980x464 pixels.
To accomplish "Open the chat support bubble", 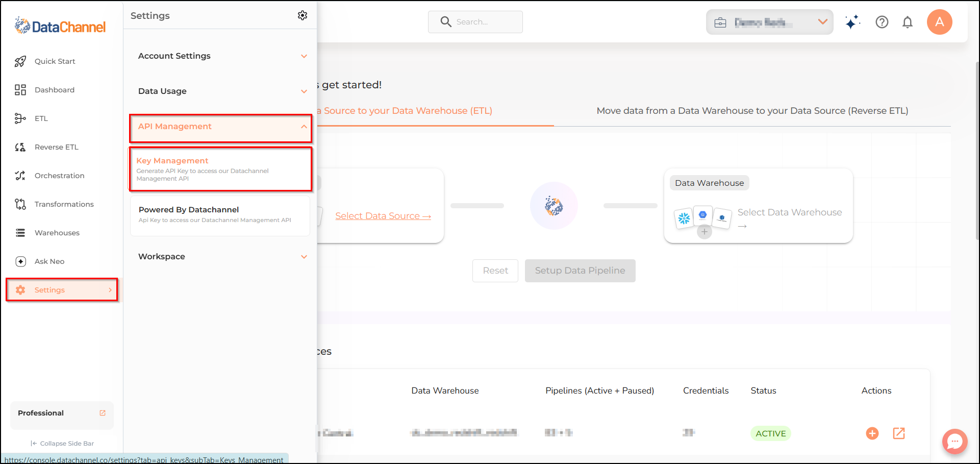I will [955, 441].
